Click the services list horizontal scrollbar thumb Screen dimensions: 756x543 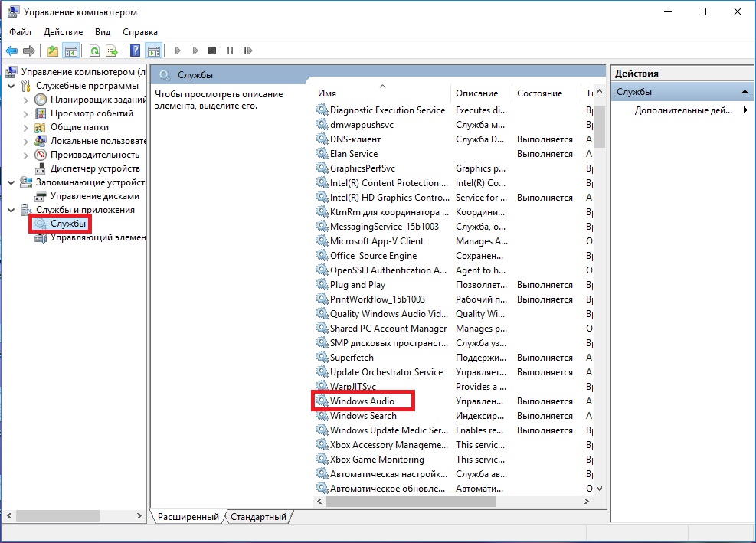click(411, 501)
